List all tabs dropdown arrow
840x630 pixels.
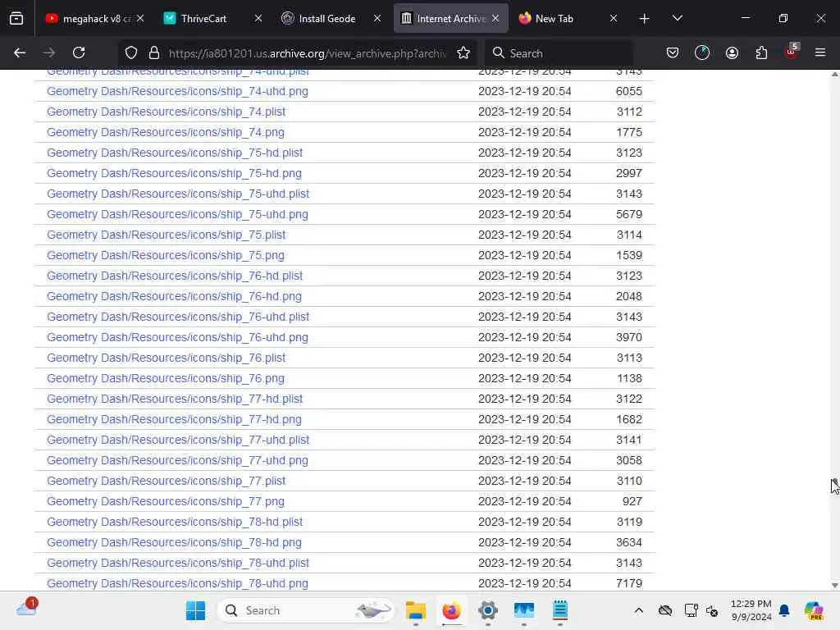(677, 18)
